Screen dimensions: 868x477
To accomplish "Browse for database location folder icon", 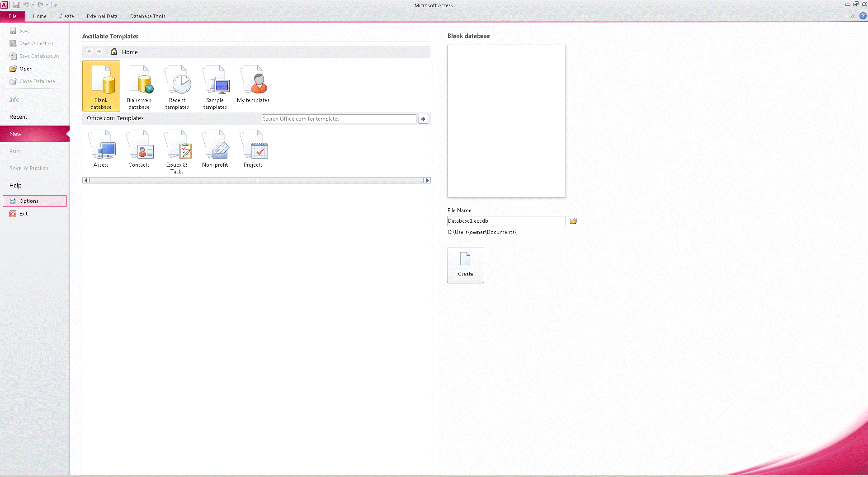I will (x=574, y=221).
